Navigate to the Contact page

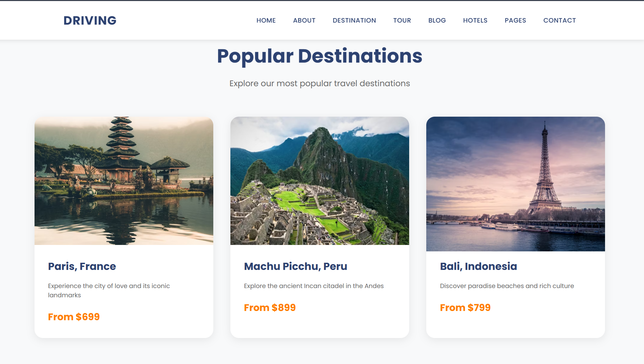[560, 21]
